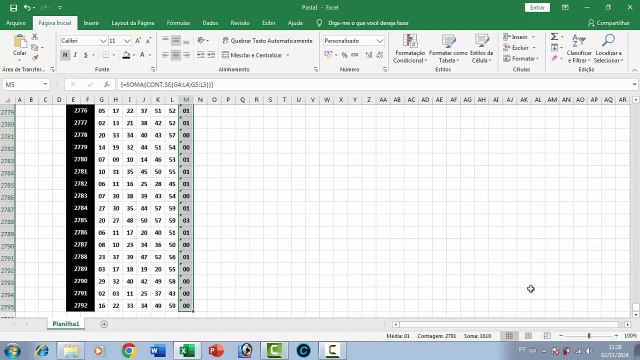Click the Clear eraser icon
640x360 pixels.
point(554,59)
